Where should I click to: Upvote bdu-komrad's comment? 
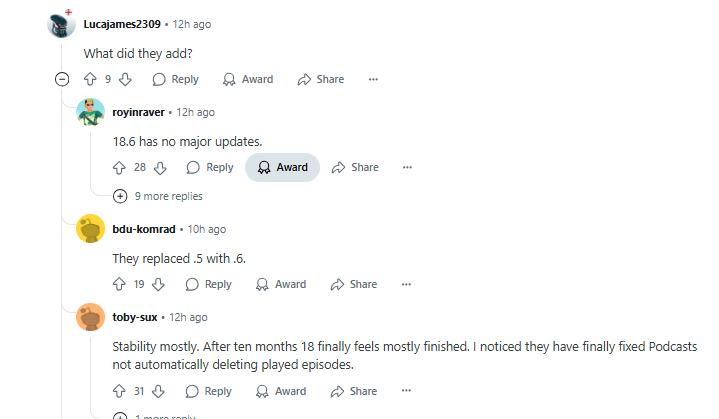(119, 284)
